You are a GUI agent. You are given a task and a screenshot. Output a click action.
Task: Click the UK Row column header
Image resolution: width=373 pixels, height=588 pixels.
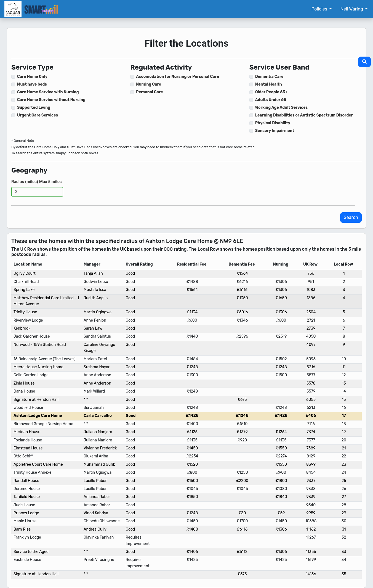tap(310, 264)
